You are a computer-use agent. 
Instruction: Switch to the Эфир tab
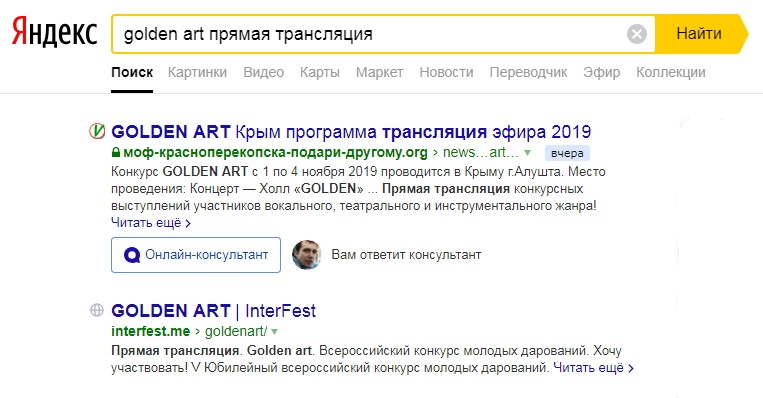point(601,72)
